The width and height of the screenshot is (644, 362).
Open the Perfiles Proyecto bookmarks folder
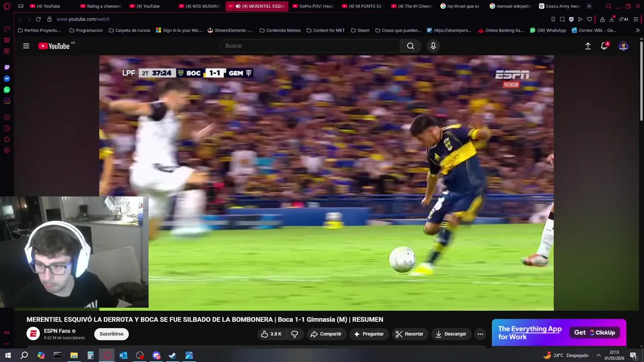pyautogui.click(x=39, y=30)
